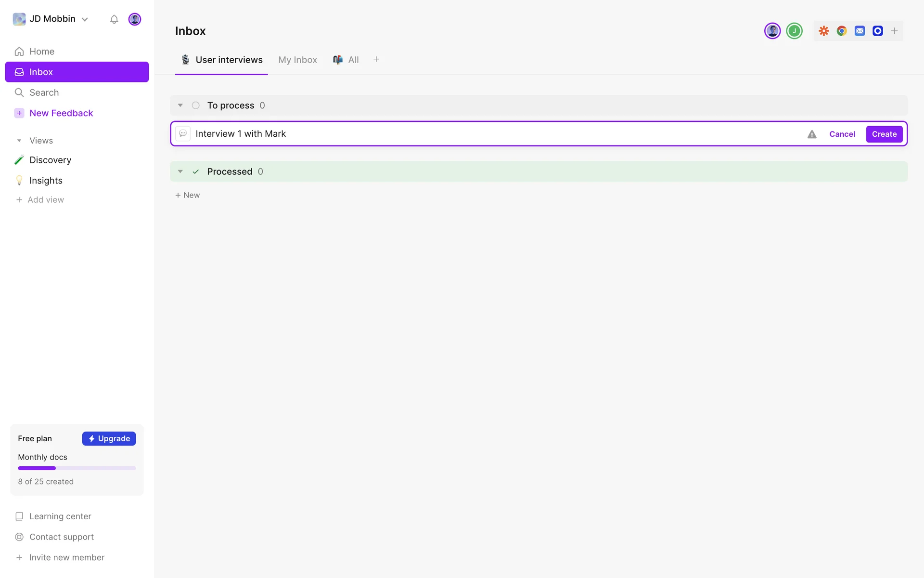Click the feedback type speech bubble icon

[183, 133]
